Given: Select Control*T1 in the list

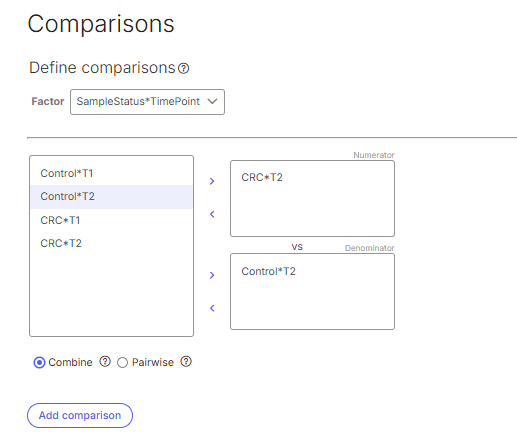Looking at the screenshot, I should point(111,173).
